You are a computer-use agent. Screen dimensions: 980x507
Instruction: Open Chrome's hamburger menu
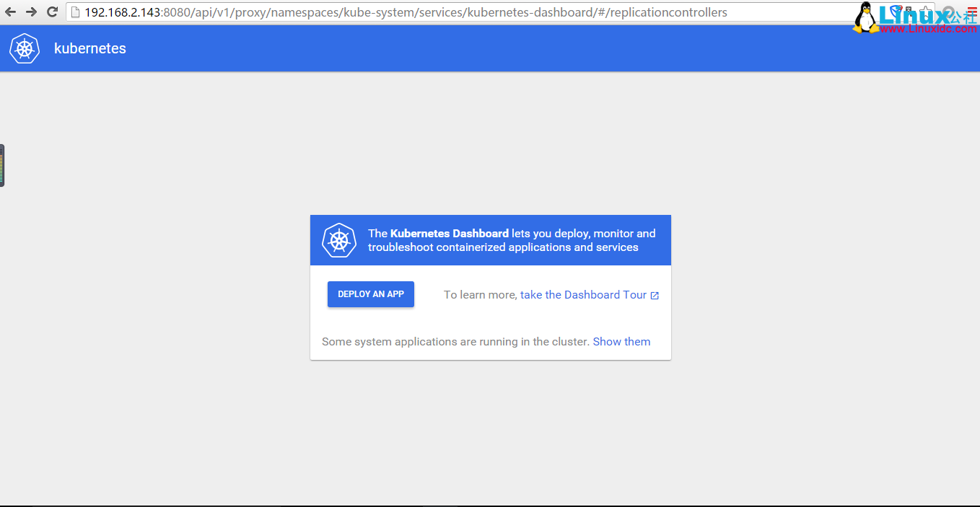(x=971, y=12)
